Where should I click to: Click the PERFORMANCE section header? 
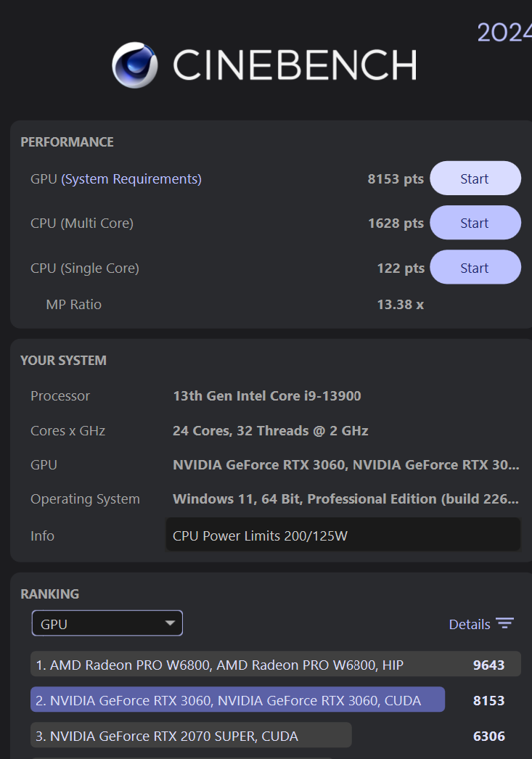click(67, 141)
